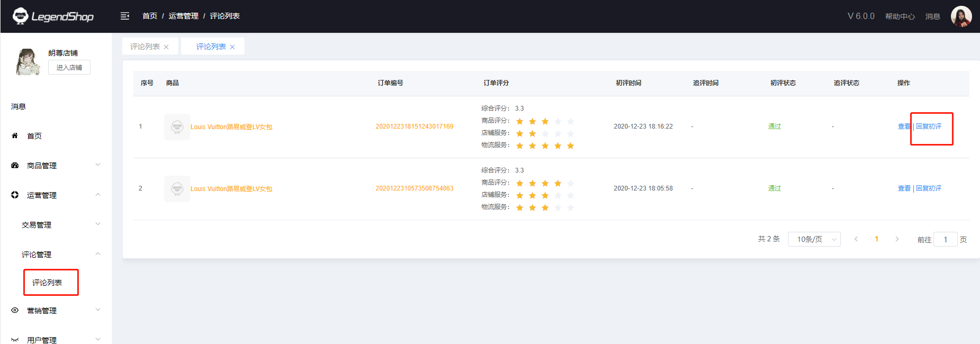Select 评论列表 in the sidebar
This screenshot has height=344, width=980.
(x=47, y=283)
